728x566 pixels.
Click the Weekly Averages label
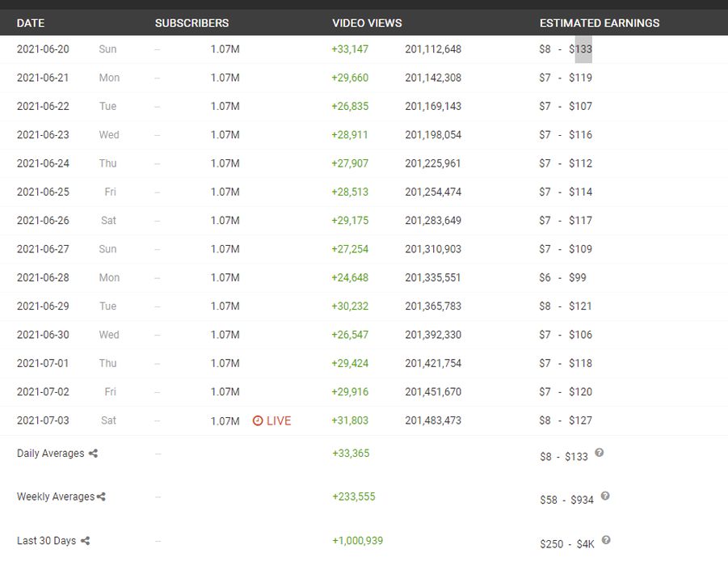pos(56,497)
